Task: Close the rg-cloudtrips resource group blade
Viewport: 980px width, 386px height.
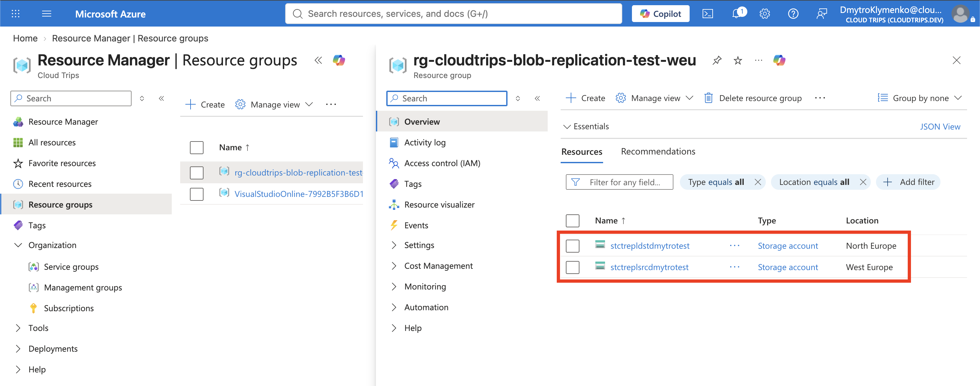Action: [x=956, y=60]
